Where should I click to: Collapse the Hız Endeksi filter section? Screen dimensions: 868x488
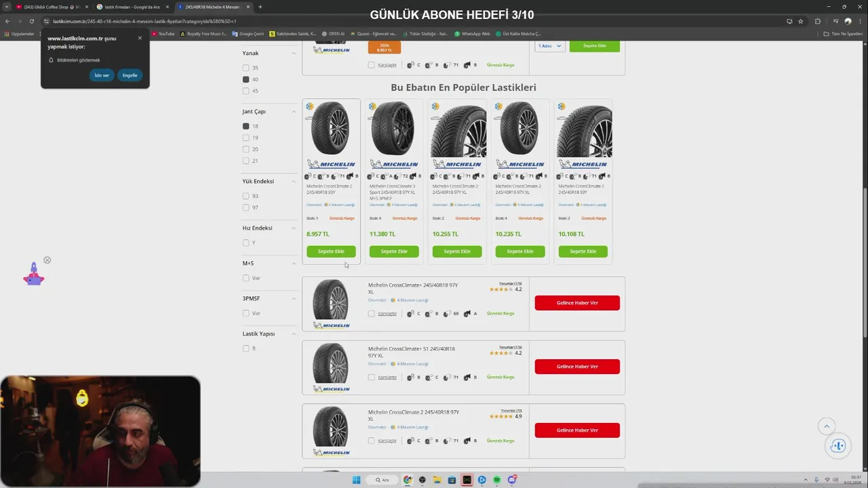[294, 228]
